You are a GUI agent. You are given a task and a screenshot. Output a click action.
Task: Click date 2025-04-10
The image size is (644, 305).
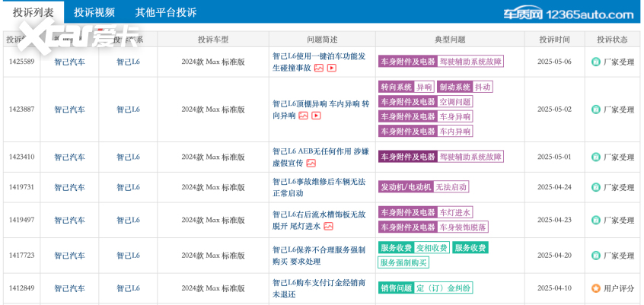(554, 288)
